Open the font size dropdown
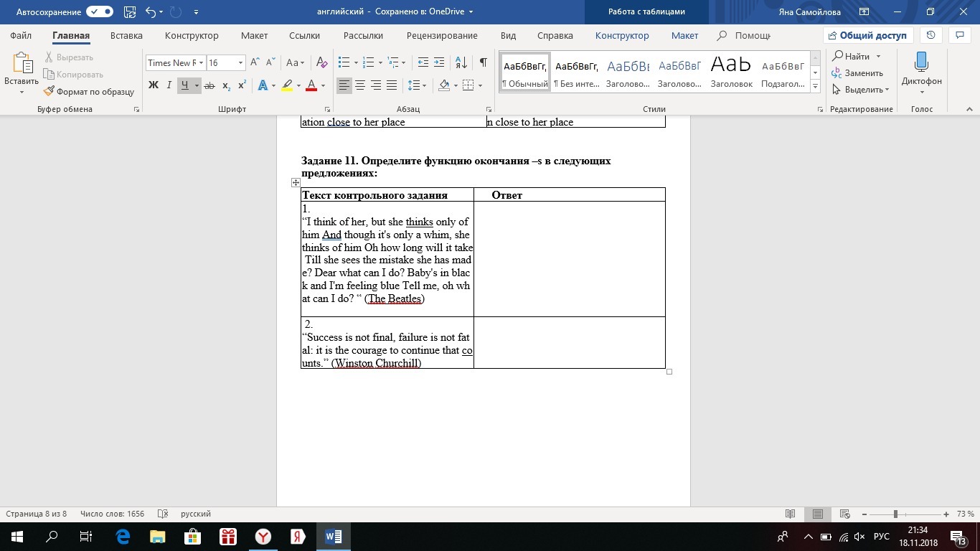 pos(240,63)
